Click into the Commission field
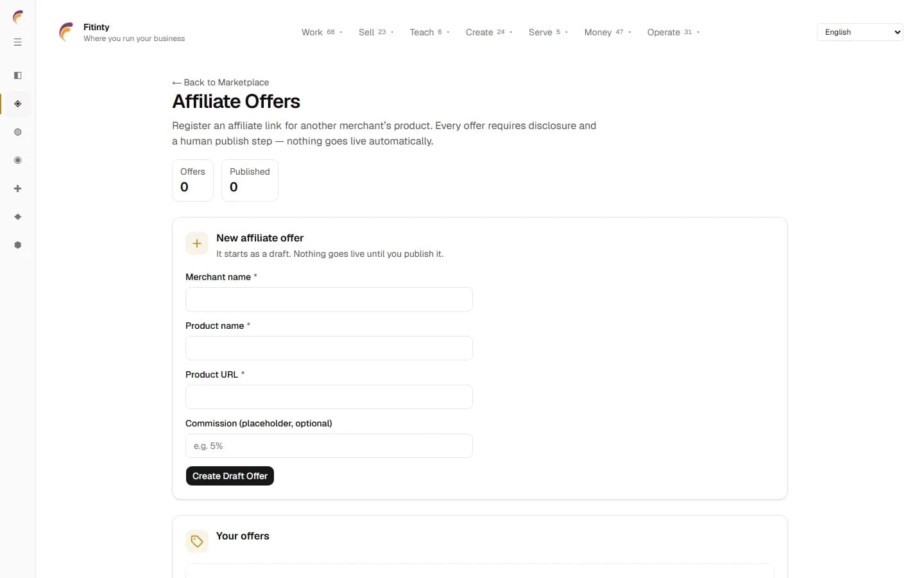 pos(329,446)
